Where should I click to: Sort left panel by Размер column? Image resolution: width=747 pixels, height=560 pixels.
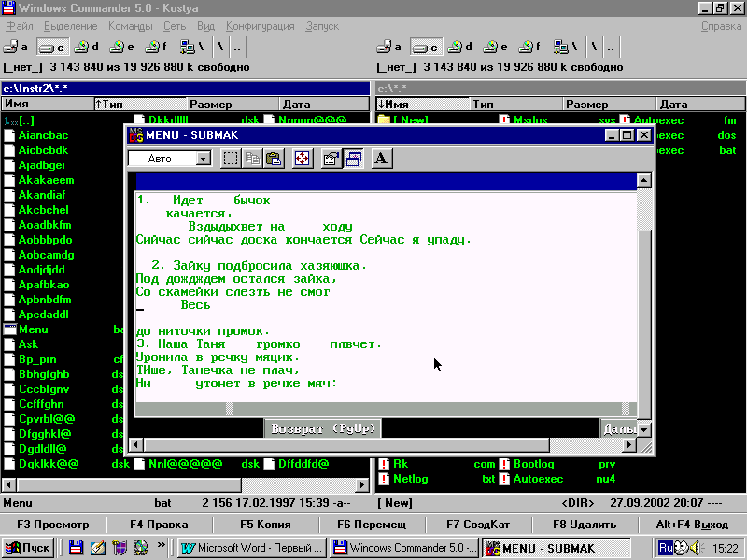233,104
